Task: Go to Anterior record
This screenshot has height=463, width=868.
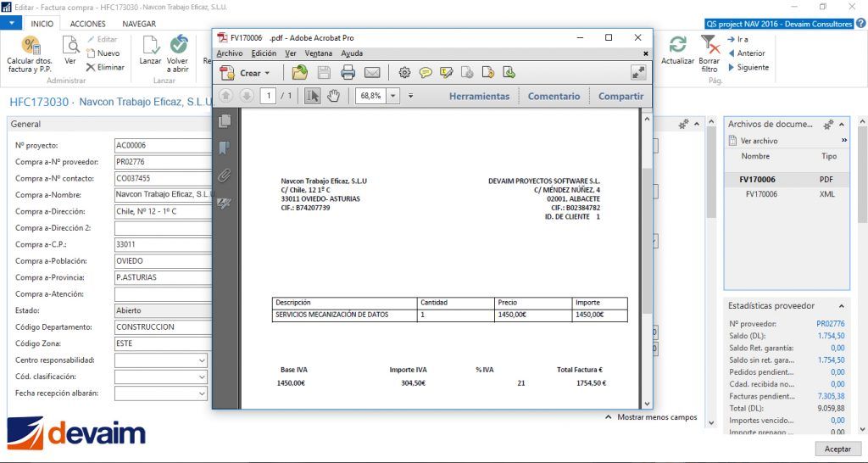Action: click(x=746, y=53)
